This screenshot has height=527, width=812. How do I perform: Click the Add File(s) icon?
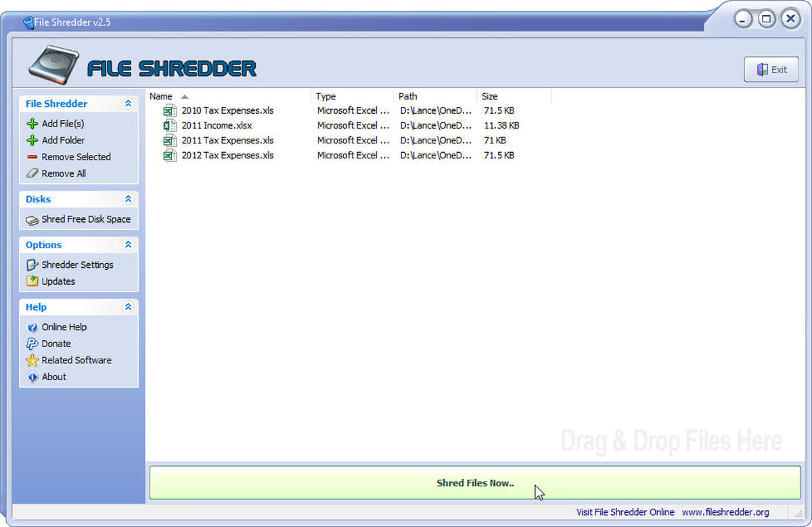[33, 123]
